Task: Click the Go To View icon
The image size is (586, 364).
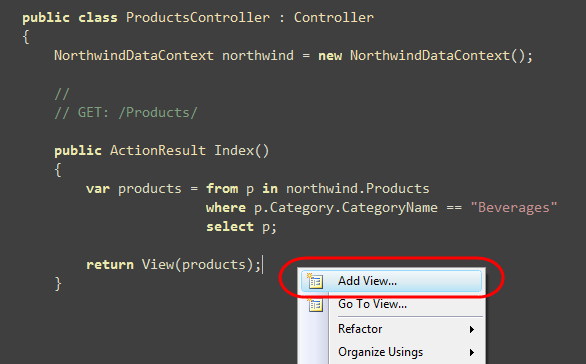Action: [315, 305]
